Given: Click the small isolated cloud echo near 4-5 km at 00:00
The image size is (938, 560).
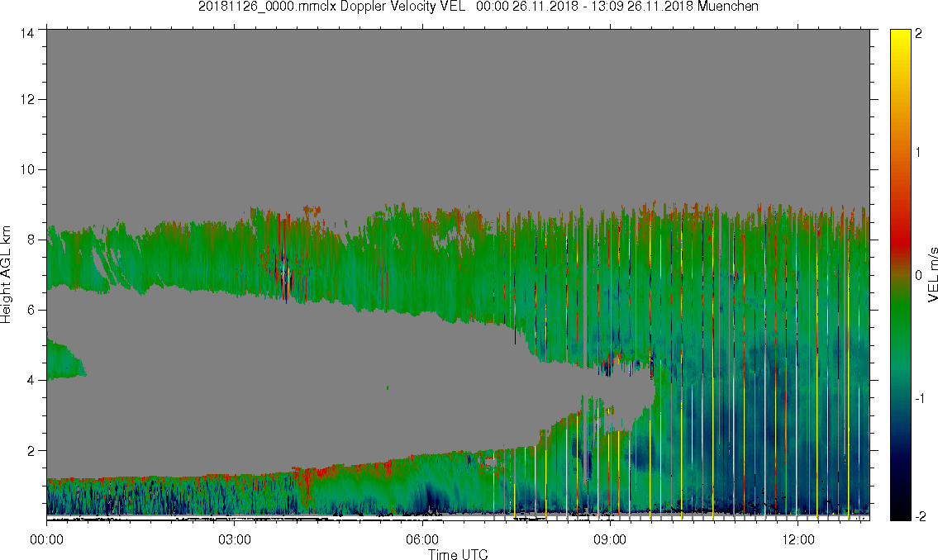Looking at the screenshot, I should coord(63,360).
